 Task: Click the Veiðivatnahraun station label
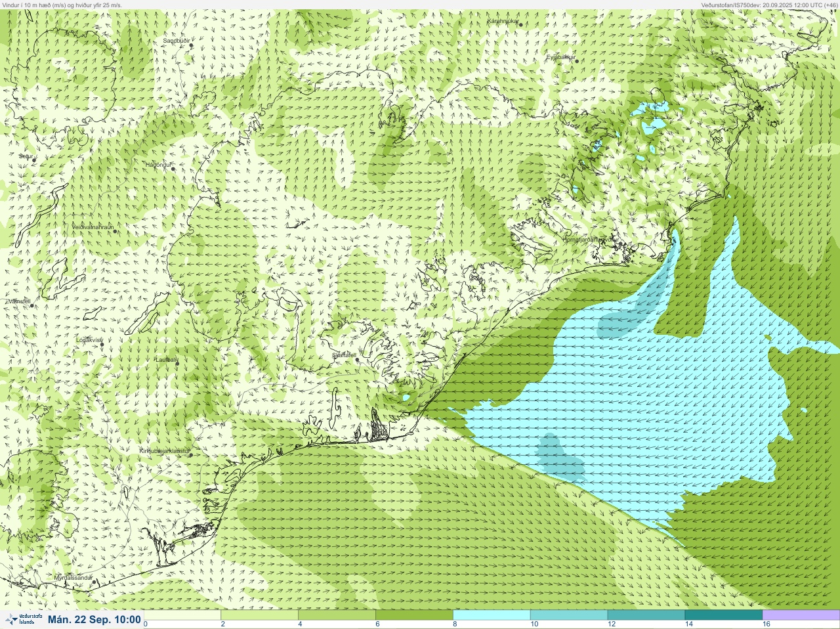92,227
